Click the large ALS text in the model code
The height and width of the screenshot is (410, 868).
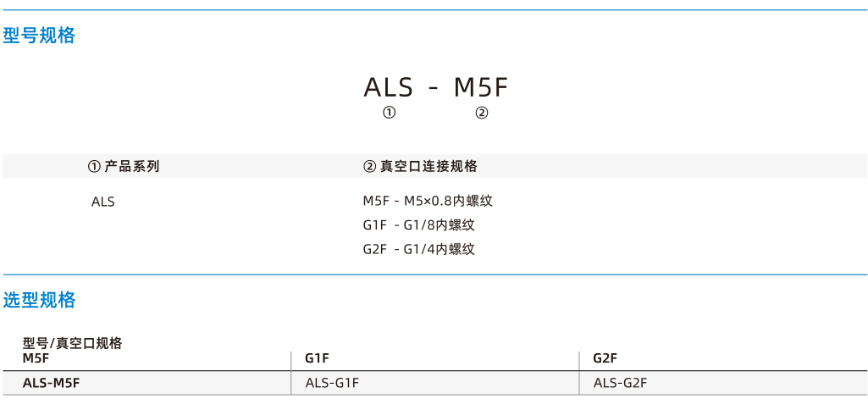click(388, 87)
